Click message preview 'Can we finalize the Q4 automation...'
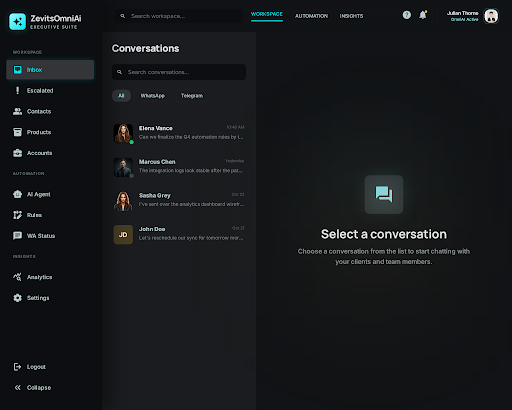The height and width of the screenshot is (410, 512). (191, 137)
